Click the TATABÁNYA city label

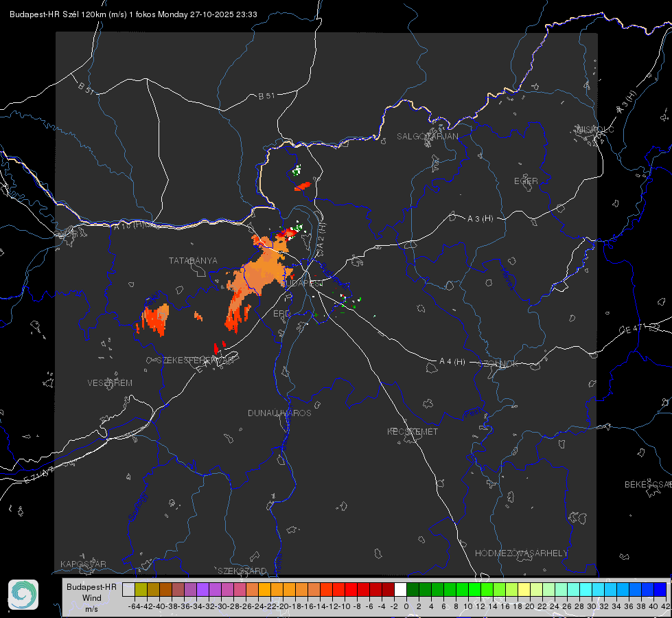(193, 261)
